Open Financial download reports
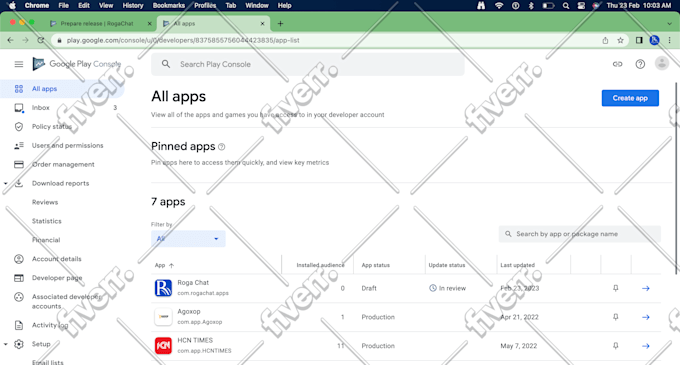Image resolution: width=680 pixels, height=365 pixels. [x=46, y=240]
